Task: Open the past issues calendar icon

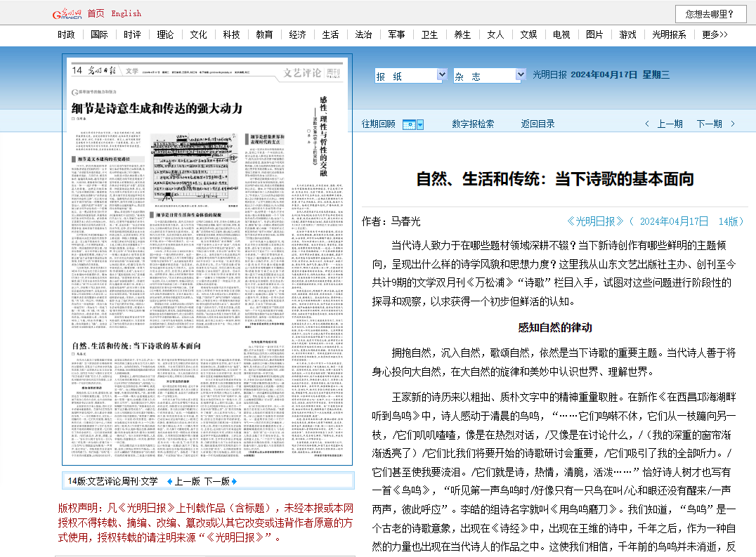Action: point(409,124)
